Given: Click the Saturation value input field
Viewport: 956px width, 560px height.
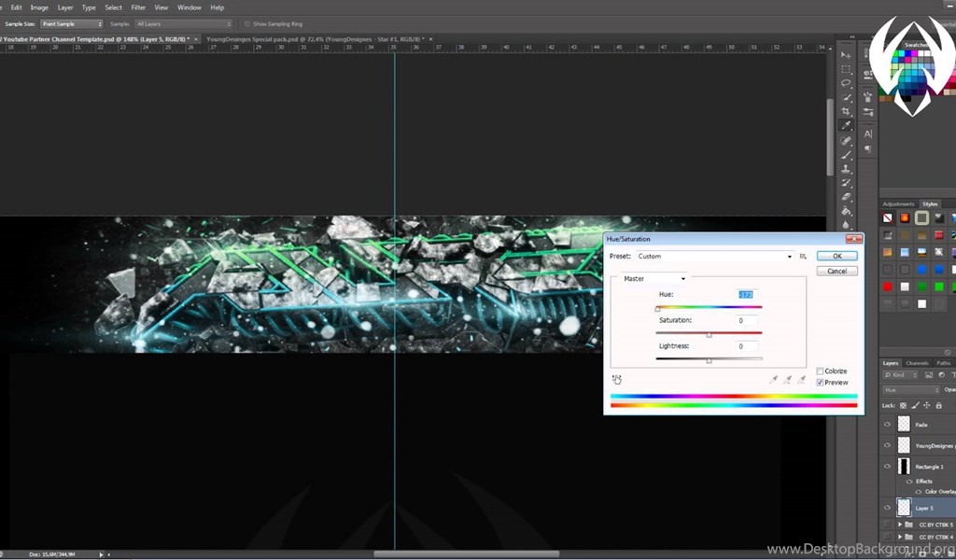Looking at the screenshot, I should click(x=745, y=320).
